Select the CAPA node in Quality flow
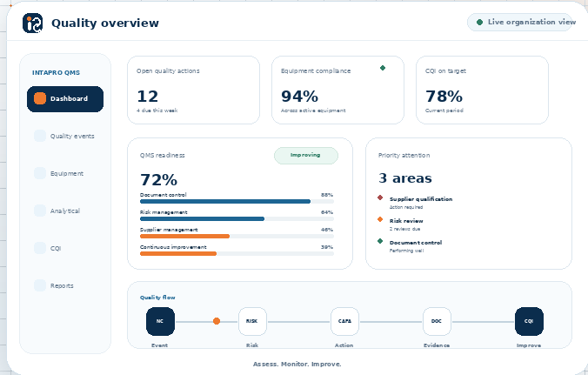The image size is (588, 375). pyautogui.click(x=344, y=321)
